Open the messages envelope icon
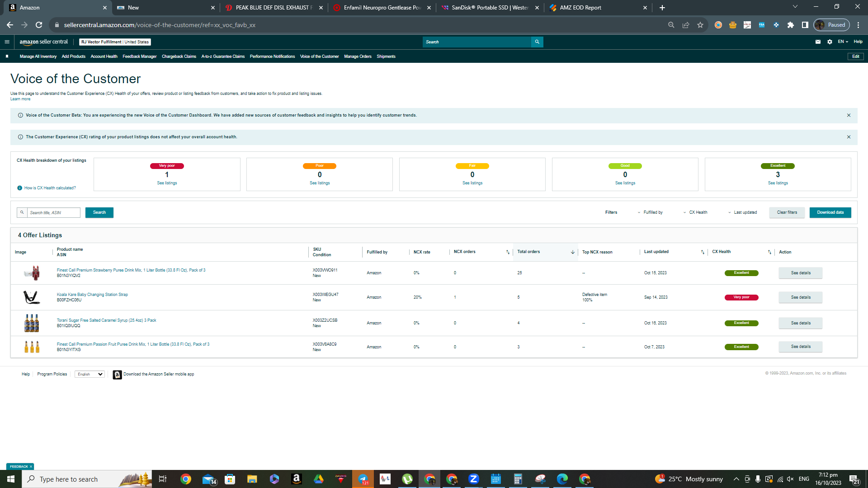The image size is (868, 488). click(x=818, y=42)
